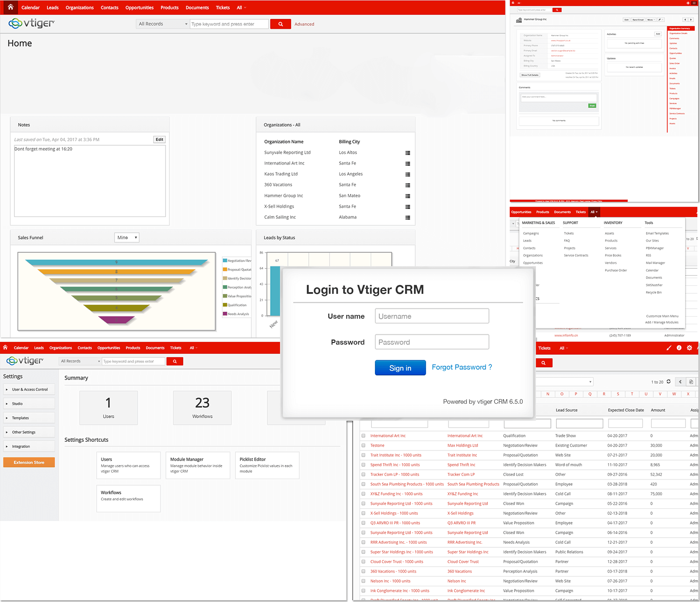Open Leads tab in Home window navbar

tap(52, 7)
